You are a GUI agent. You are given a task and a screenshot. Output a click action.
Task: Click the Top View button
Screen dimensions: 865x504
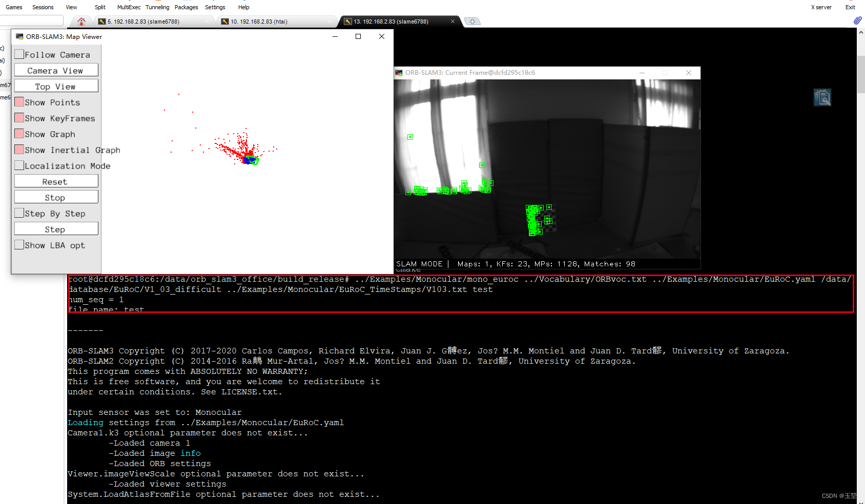pyautogui.click(x=56, y=86)
